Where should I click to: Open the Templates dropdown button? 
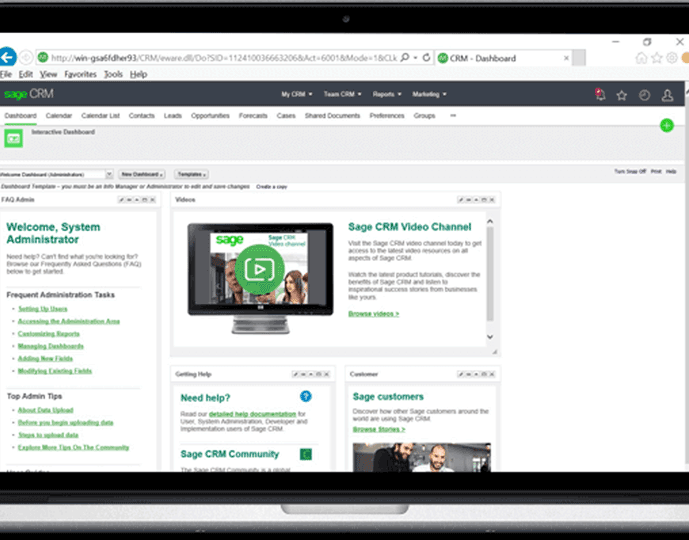(191, 174)
